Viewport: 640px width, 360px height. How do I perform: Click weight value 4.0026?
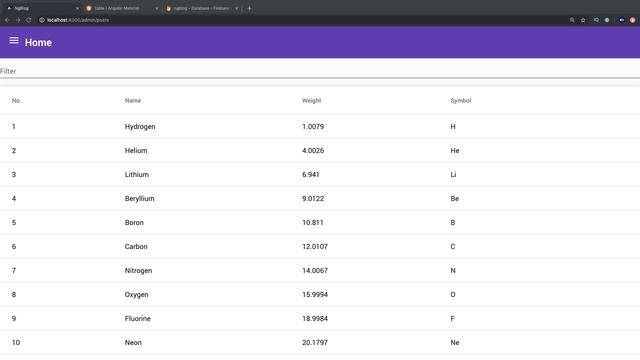tap(313, 151)
